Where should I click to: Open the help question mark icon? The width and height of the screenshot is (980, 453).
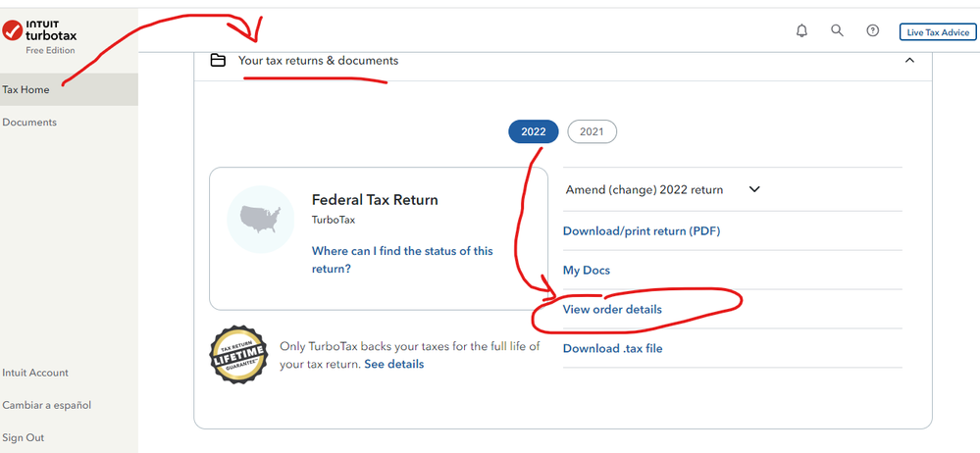click(x=872, y=30)
